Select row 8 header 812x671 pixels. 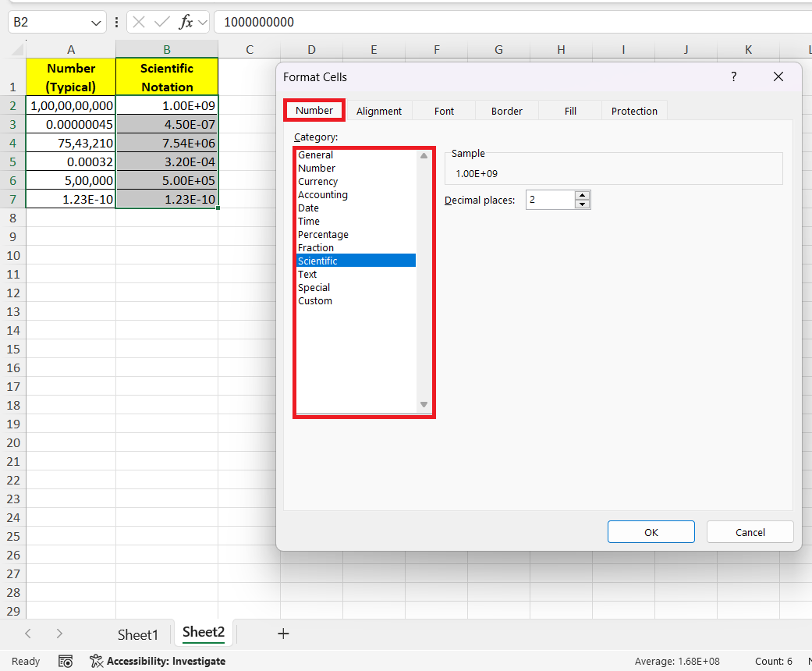[x=13, y=218]
